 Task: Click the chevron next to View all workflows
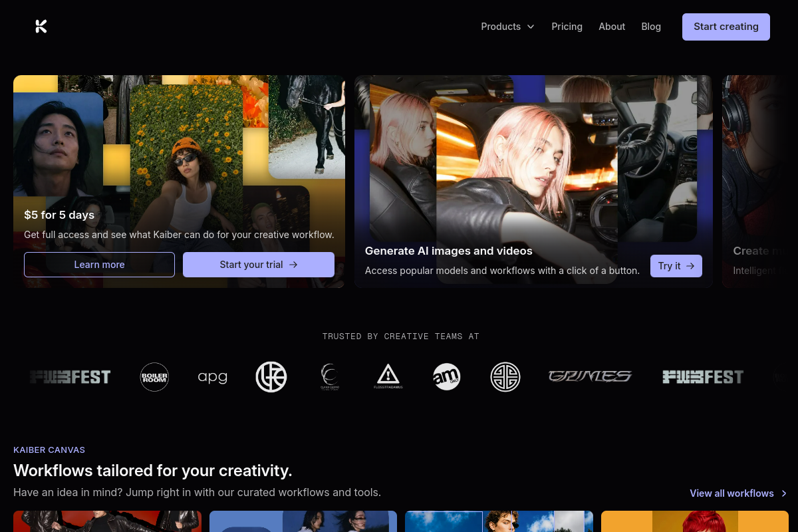coord(784,493)
